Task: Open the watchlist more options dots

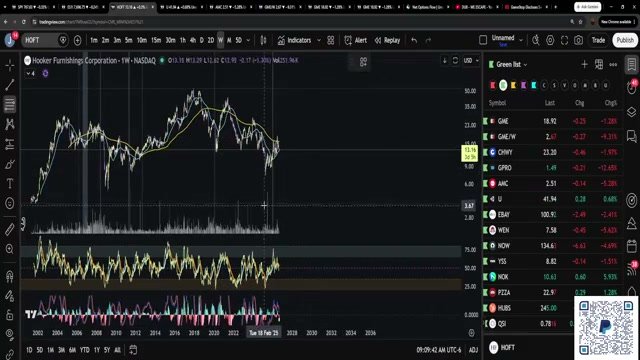Action: pos(613,64)
